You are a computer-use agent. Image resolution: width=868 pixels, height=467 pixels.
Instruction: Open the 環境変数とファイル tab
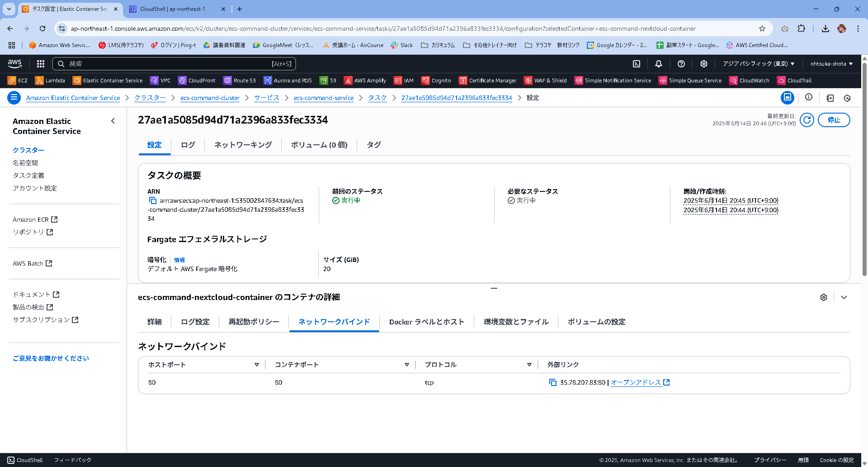(x=515, y=322)
